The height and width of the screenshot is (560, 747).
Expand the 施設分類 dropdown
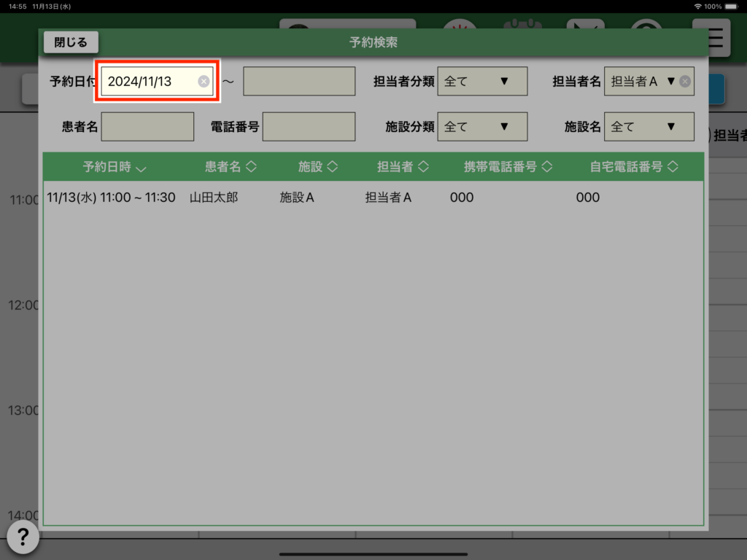click(482, 127)
